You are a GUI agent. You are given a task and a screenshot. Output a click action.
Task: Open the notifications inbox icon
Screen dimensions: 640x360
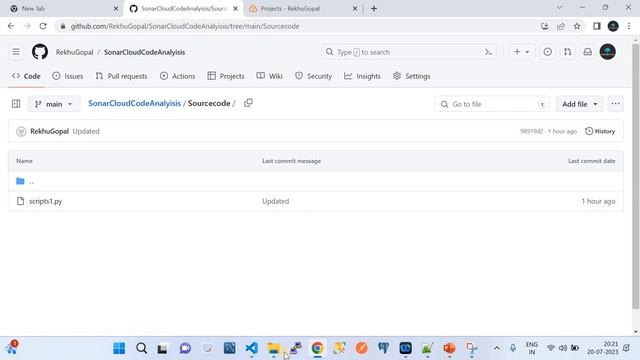pos(588,52)
